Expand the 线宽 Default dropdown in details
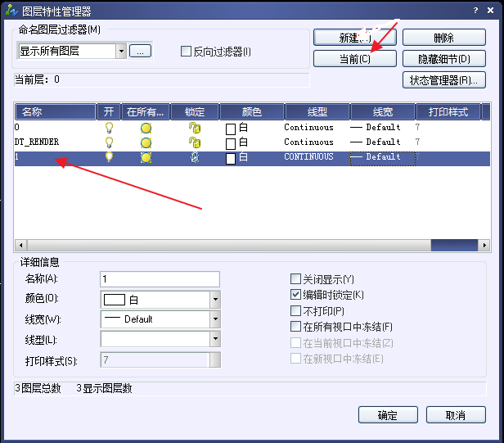The image size is (504, 443). (x=215, y=319)
